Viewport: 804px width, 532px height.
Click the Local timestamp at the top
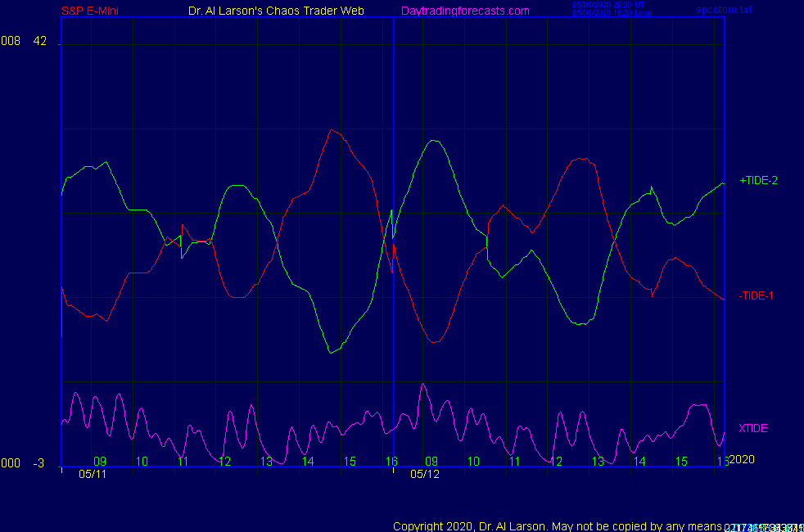(x=611, y=13)
